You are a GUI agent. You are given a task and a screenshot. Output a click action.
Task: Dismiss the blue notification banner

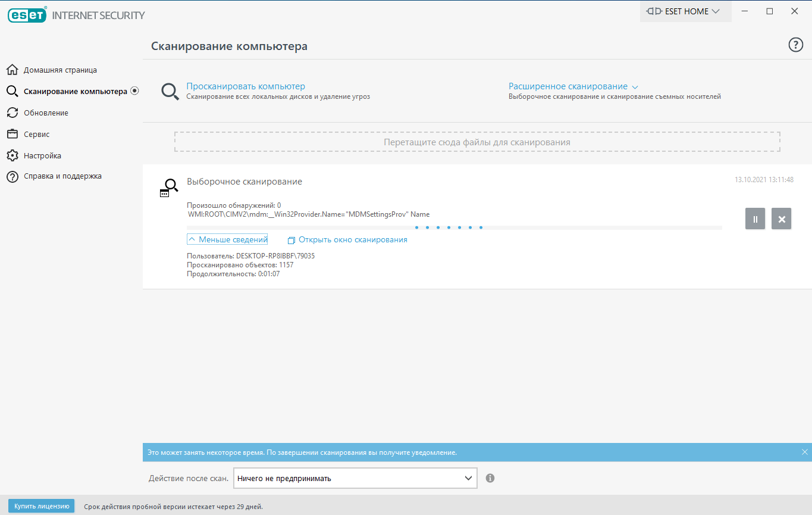click(804, 452)
